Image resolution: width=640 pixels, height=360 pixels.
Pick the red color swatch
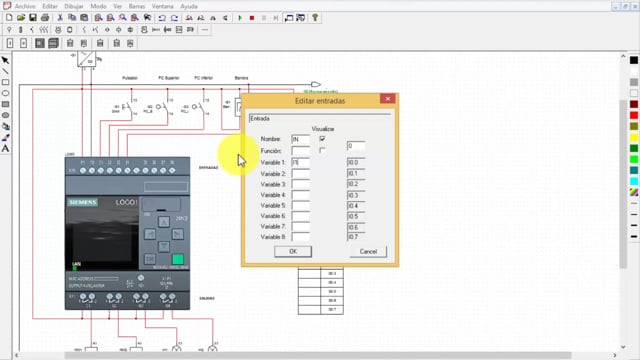pyautogui.click(x=633, y=116)
